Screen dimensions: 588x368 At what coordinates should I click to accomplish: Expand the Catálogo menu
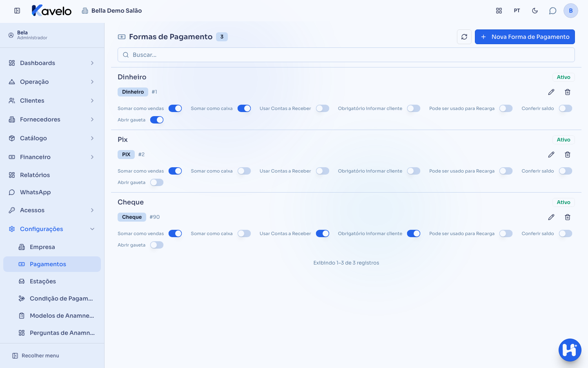[x=52, y=138]
